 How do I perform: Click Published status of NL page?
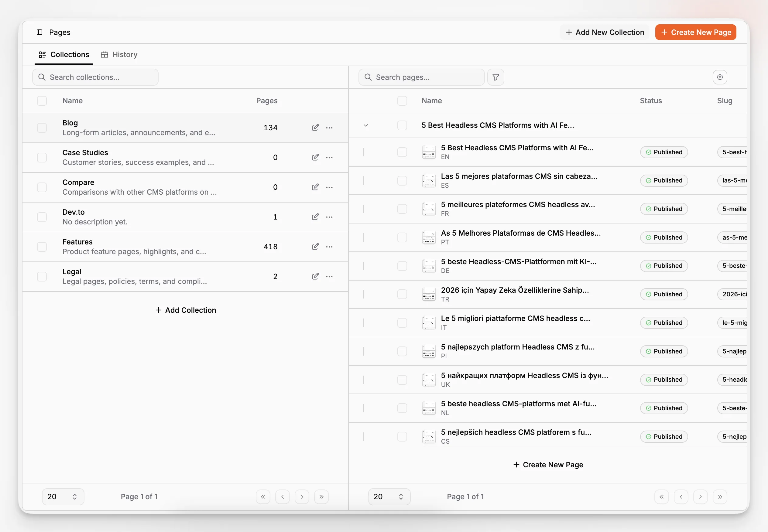click(664, 408)
